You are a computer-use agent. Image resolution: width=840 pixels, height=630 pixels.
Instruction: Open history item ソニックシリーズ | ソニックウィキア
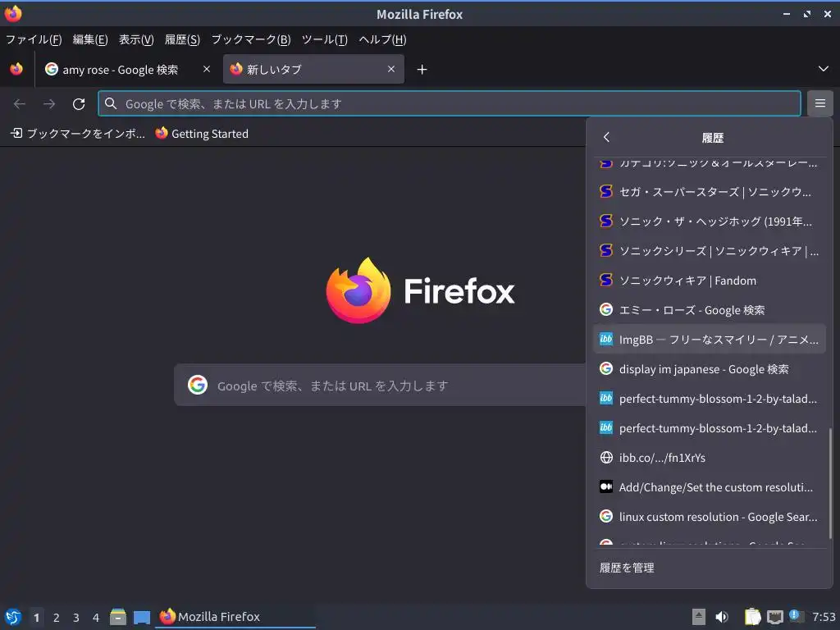point(710,251)
